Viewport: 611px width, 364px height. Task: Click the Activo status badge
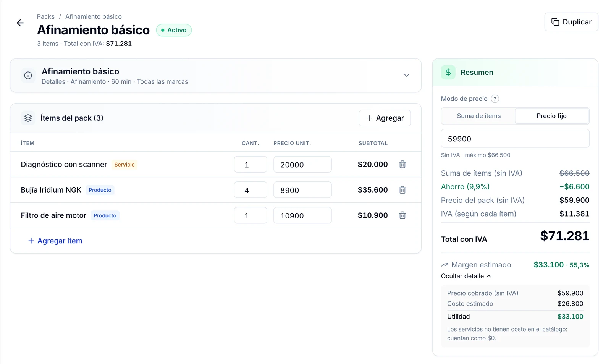point(174,30)
